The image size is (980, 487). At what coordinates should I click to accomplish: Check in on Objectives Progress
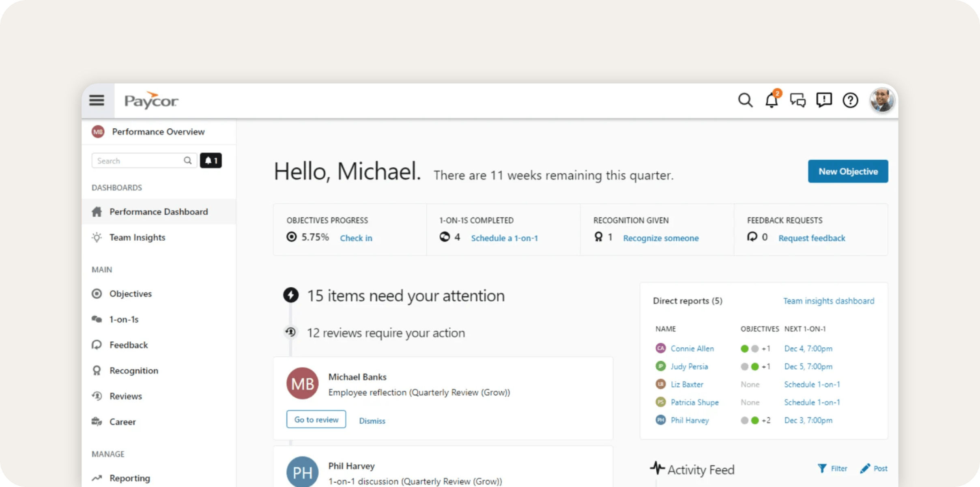356,238
